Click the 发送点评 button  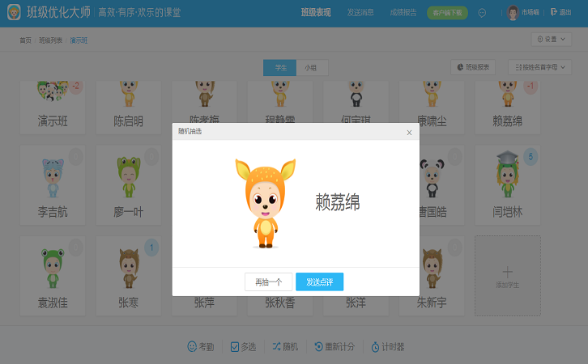click(319, 281)
